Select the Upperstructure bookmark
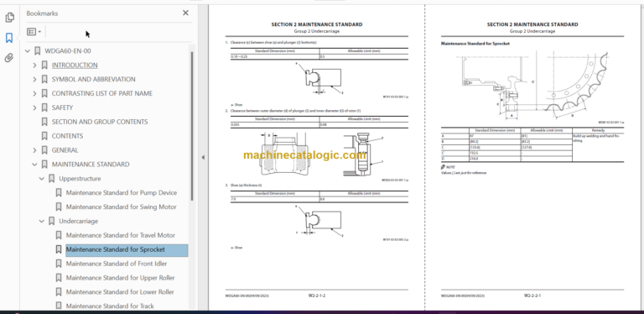The width and height of the screenshot is (644, 314). coord(80,178)
